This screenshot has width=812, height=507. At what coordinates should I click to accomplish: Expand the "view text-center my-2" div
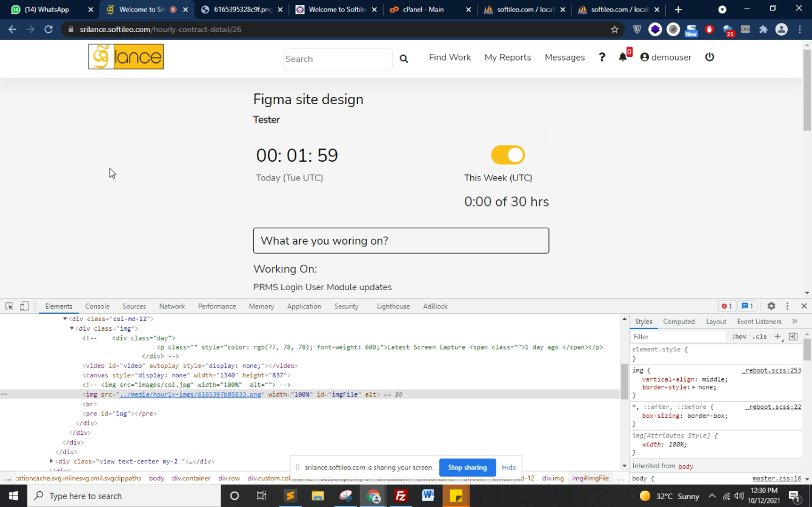[x=52, y=462]
